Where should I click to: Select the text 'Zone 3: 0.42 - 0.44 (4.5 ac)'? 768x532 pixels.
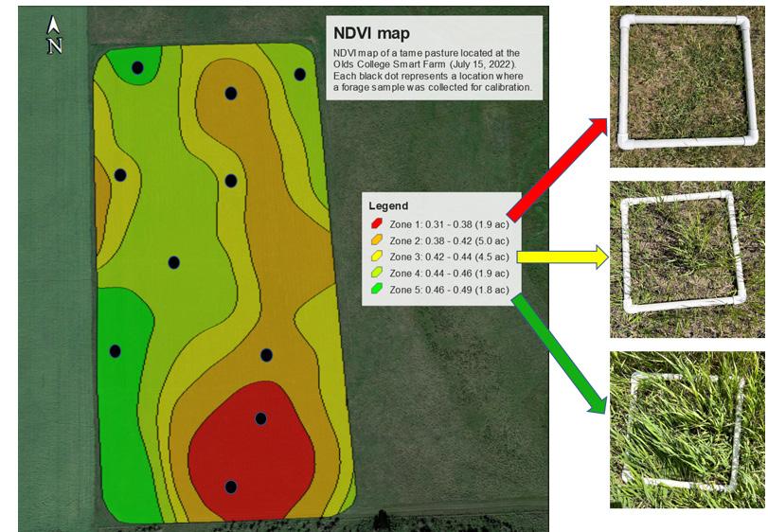coord(449,257)
